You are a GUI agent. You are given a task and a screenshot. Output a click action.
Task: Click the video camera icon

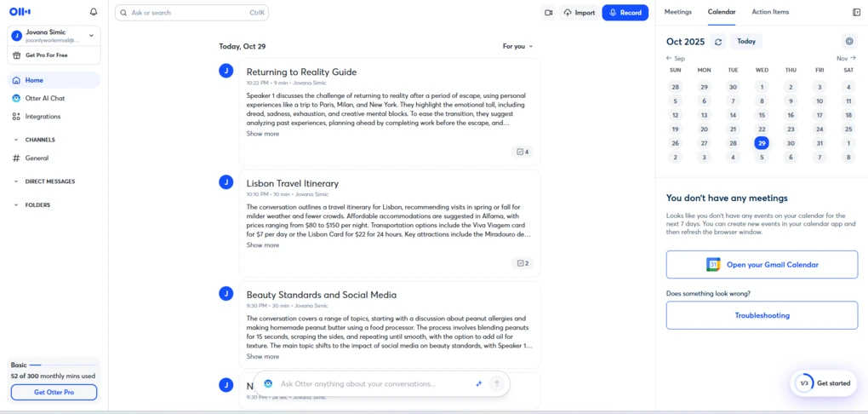(x=549, y=13)
